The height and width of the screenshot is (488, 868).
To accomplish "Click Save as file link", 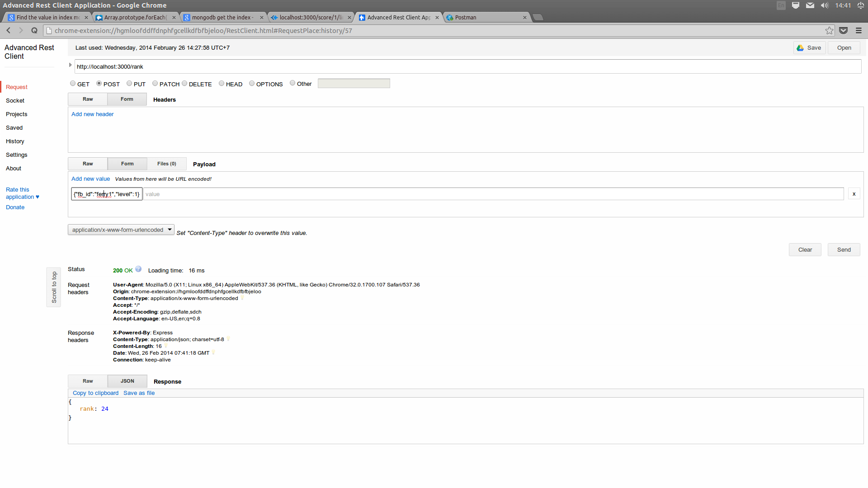I will (x=139, y=393).
